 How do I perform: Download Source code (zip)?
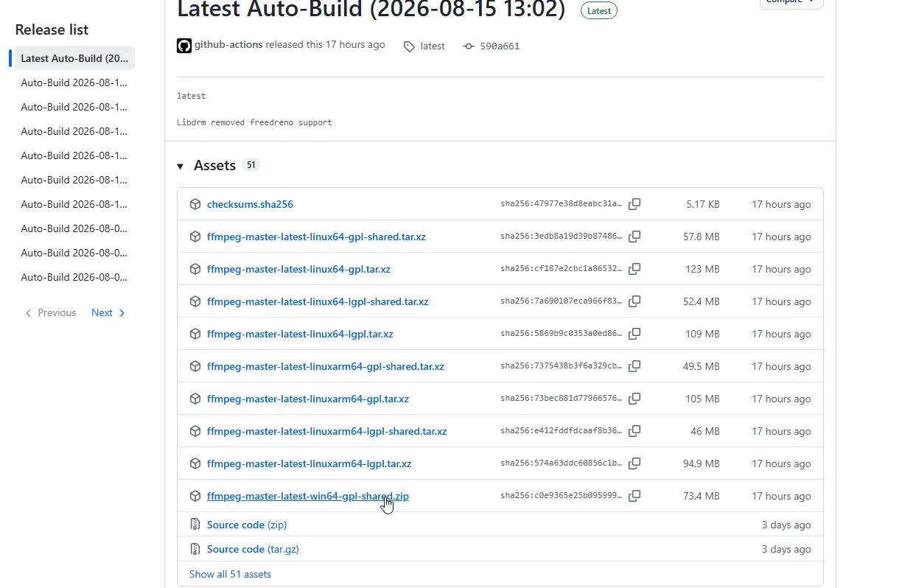click(247, 525)
